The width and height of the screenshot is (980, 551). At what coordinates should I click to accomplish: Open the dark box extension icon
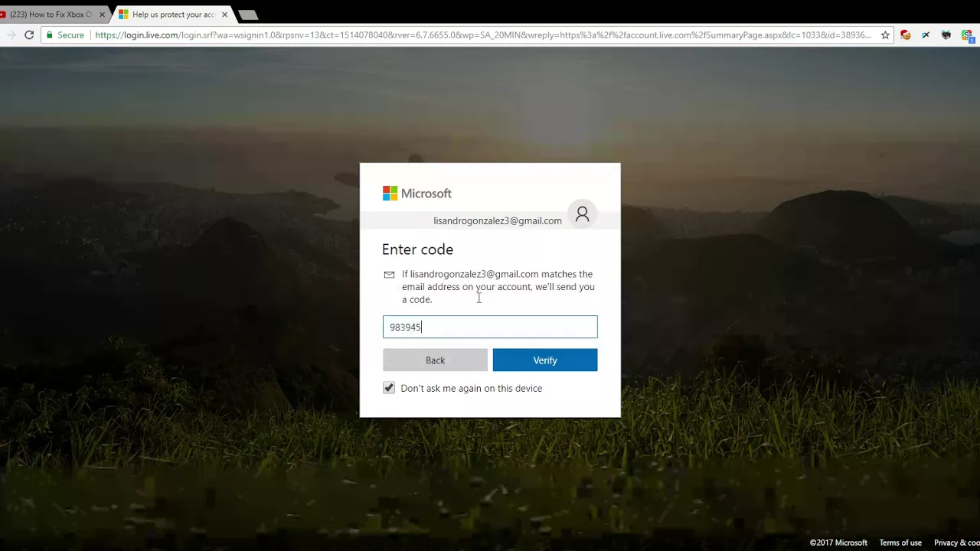[946, 34]
